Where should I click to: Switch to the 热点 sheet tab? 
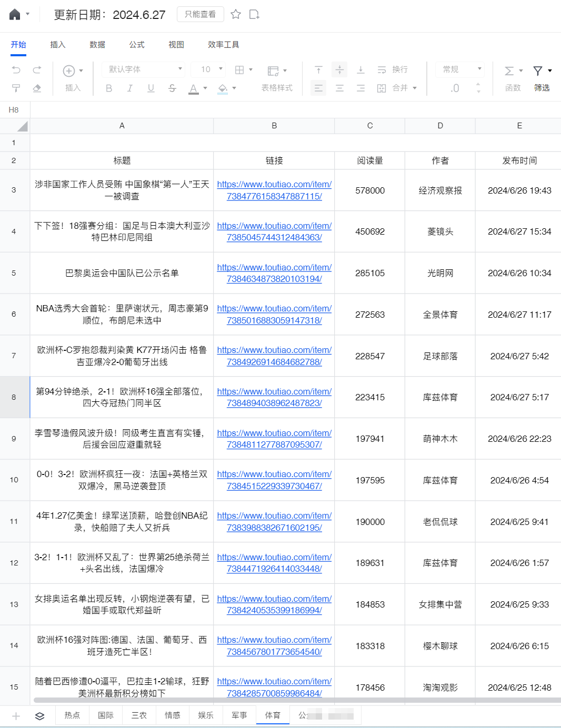pyautogui.click(x=72, y=715)
